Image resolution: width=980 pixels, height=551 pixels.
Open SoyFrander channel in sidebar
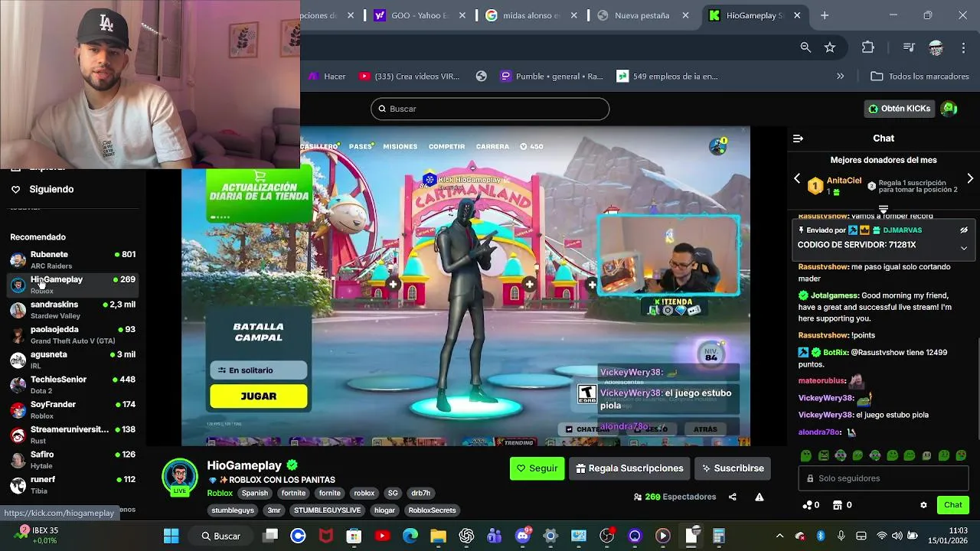pyautogui.click(x=73, y=409)
